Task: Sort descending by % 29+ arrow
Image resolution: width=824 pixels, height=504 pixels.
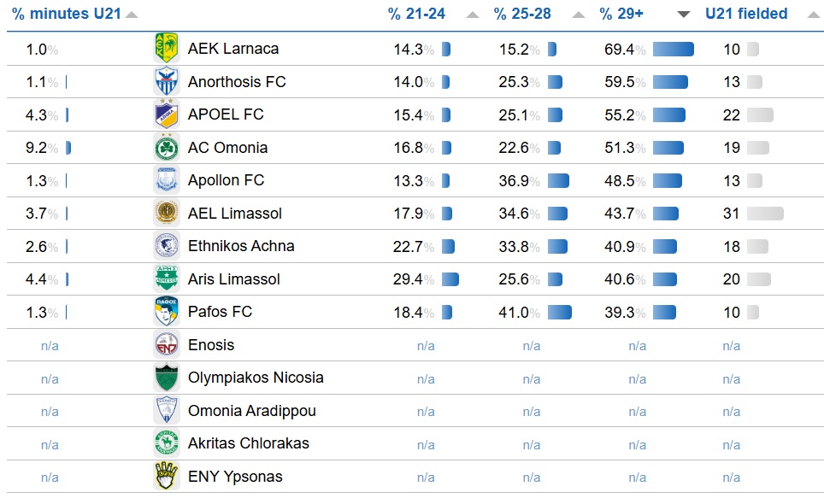Action: (x=684, y=15)
